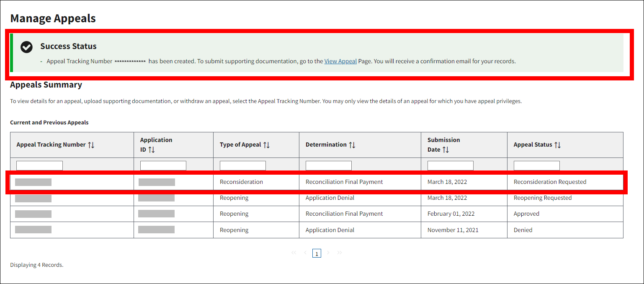This screenshot has height=284, width=644.
Task: Focus the Appeal Tracking Number filter box
Action: (39, 165)
